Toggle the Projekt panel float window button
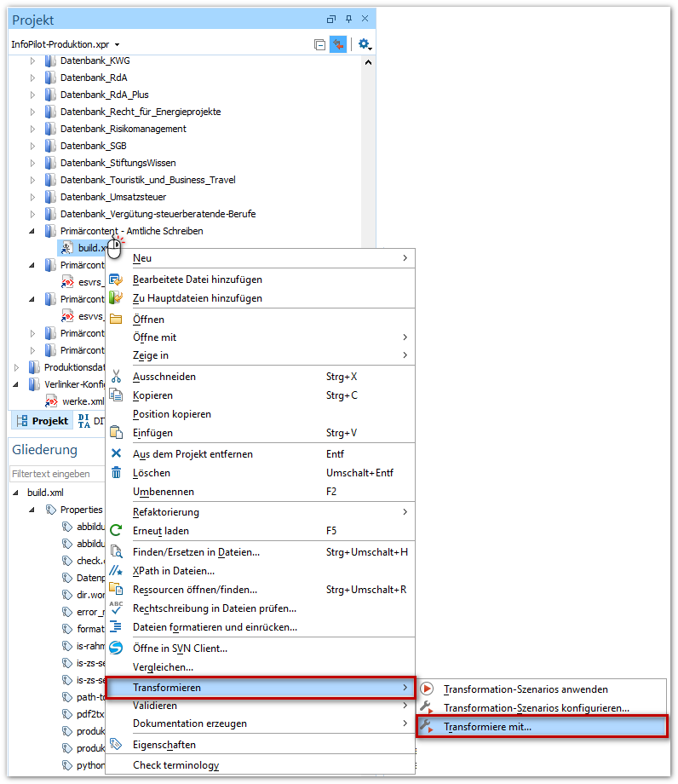Image resolution: width=678 pixels, height=784 pixels. [x=331, y=19]
